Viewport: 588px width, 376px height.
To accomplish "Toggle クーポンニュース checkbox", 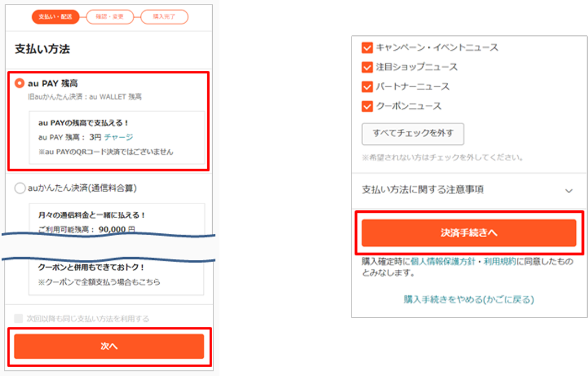I will coord(367,106).
